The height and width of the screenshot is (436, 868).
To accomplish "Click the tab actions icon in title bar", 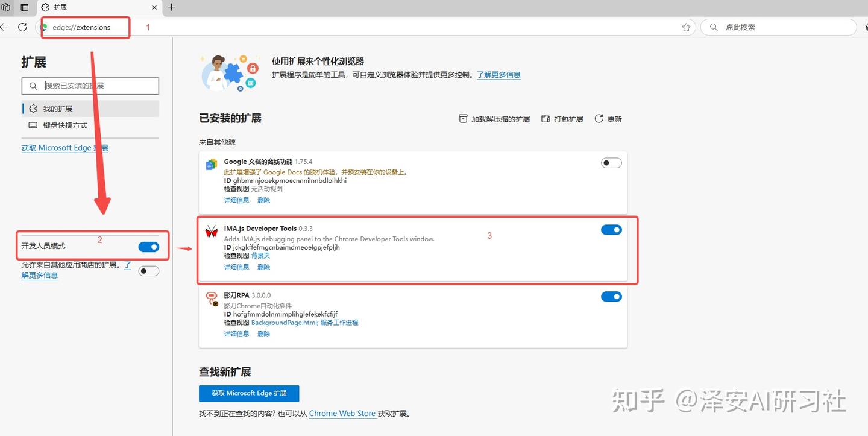I will click(x=25, y=7).
